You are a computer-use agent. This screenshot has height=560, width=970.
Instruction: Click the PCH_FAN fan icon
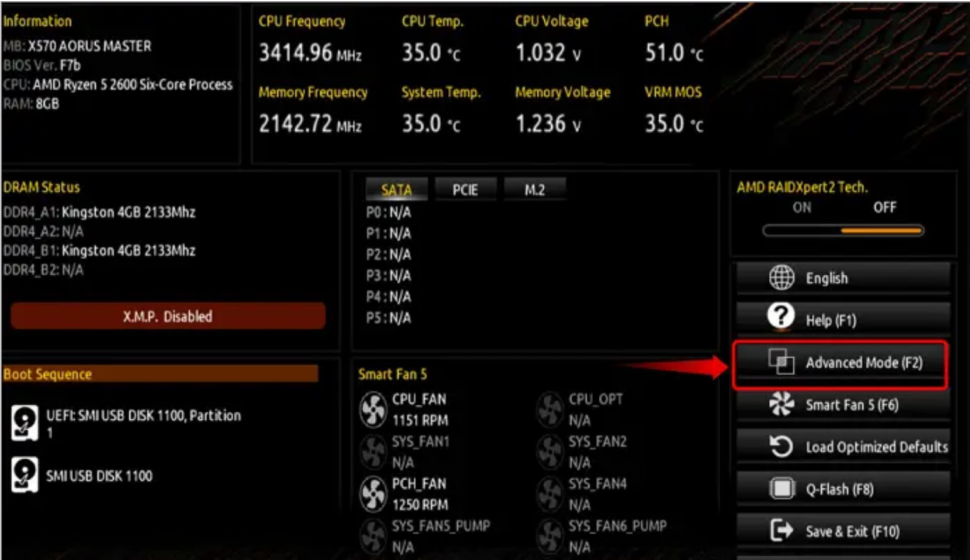pyautogui.click(x=373, y=494)
